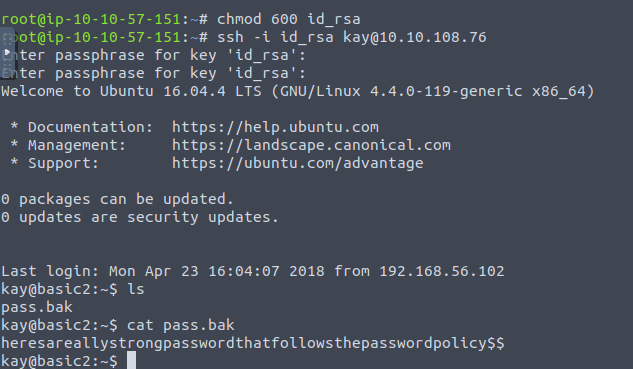Click the Documentation label in the banner
Image resolution: width=633 pixels, height=369 pixels.
pos(90,127)
